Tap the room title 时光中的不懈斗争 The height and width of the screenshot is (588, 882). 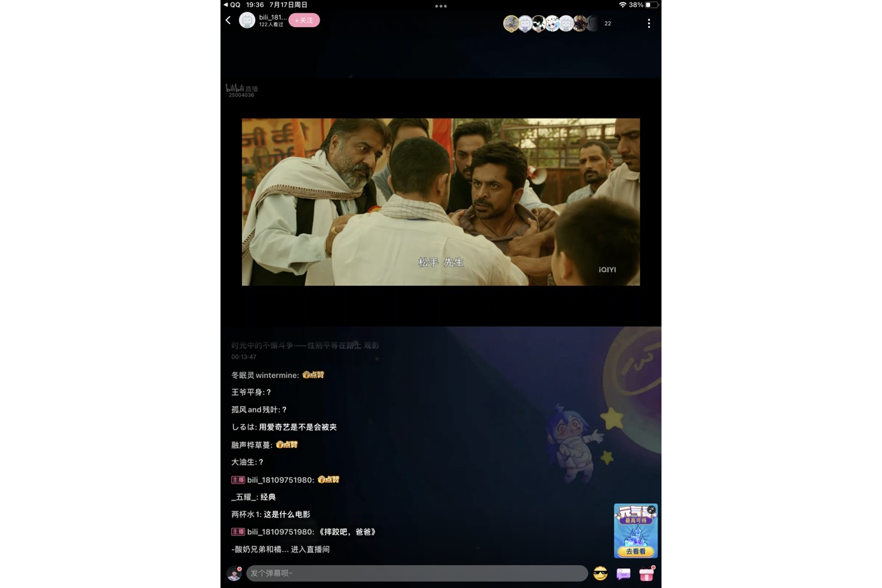click(305, 345)
